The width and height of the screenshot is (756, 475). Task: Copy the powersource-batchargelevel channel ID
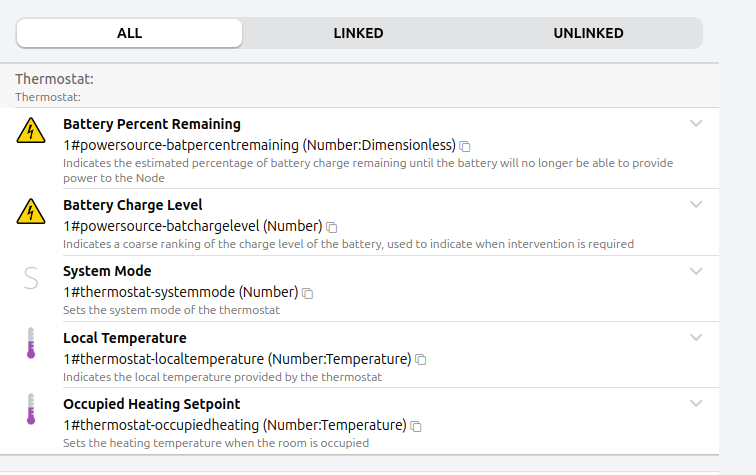pos(332,227)
